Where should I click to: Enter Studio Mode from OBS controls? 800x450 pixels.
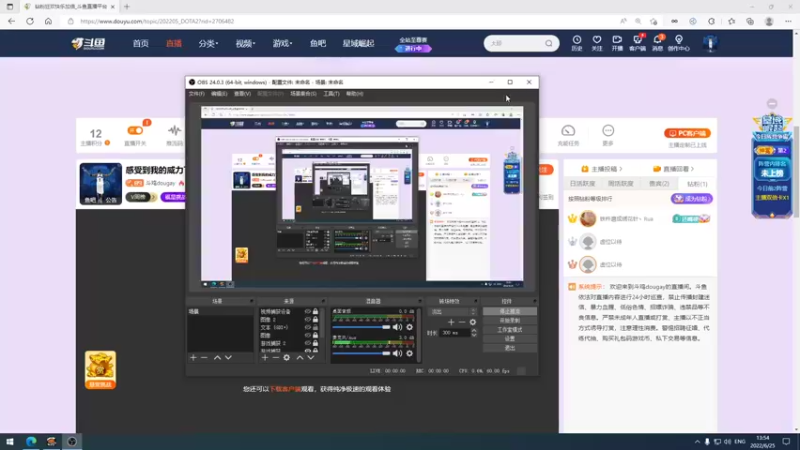[x=510, y=330]
